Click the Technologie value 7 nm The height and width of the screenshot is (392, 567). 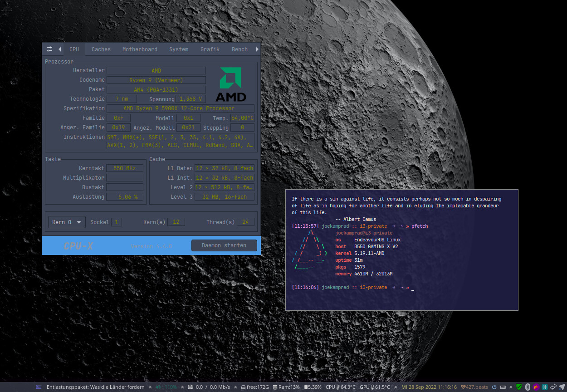pos(122,99)
